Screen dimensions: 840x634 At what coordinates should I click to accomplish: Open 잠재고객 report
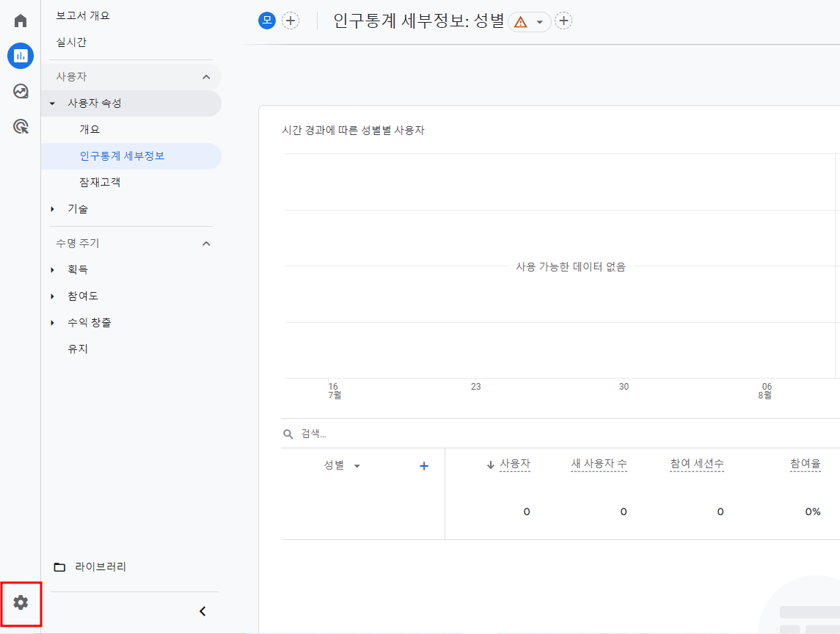click(100, 182)
